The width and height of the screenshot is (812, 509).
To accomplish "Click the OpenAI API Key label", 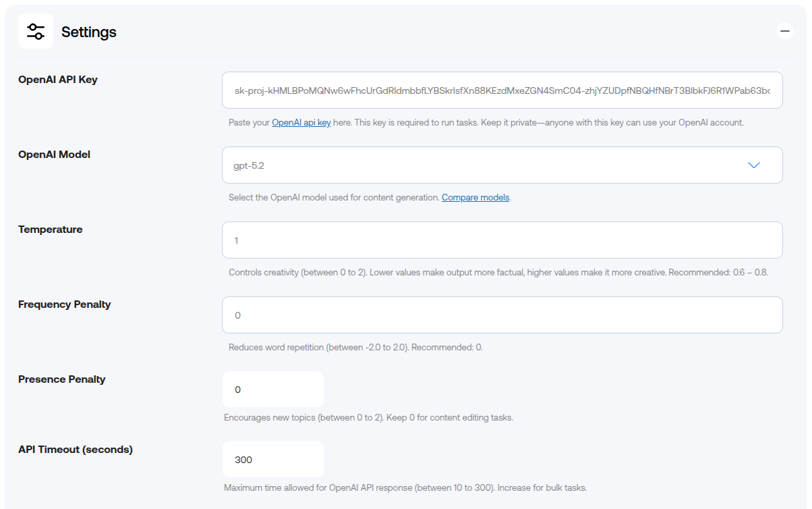I will pyautogui.click(x=57, y=79).
